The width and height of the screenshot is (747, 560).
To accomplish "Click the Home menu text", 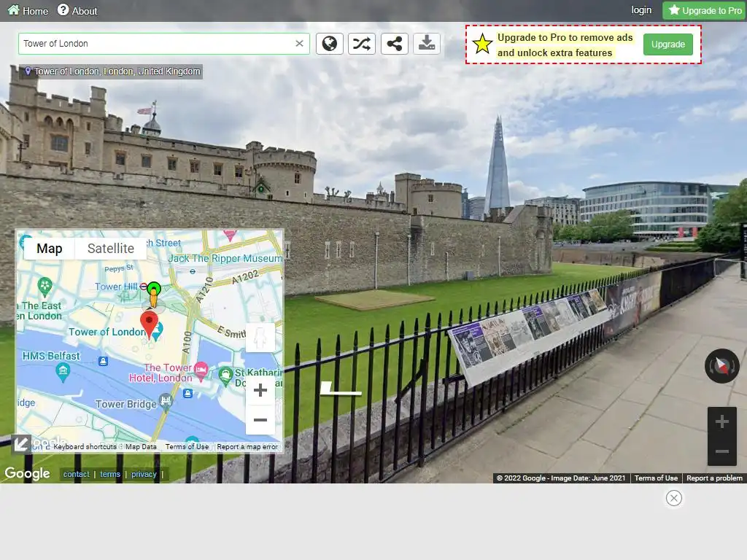I will click(35, 11).
